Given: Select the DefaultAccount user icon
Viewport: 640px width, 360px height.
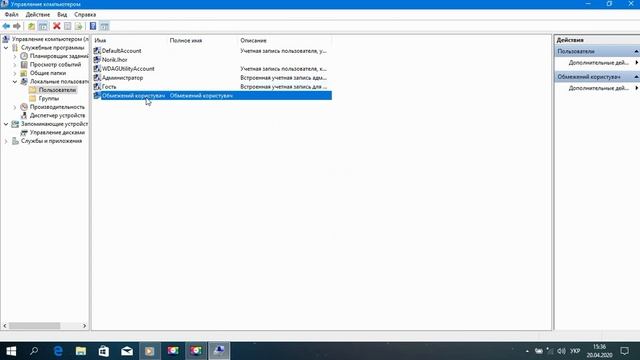Looking at the screenshot, I should [x=97, y=51].
